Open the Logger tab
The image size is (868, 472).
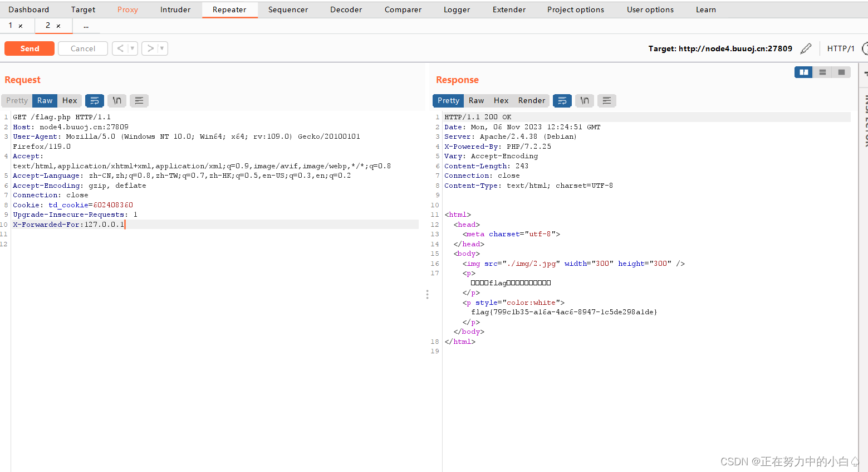(457, 9)
